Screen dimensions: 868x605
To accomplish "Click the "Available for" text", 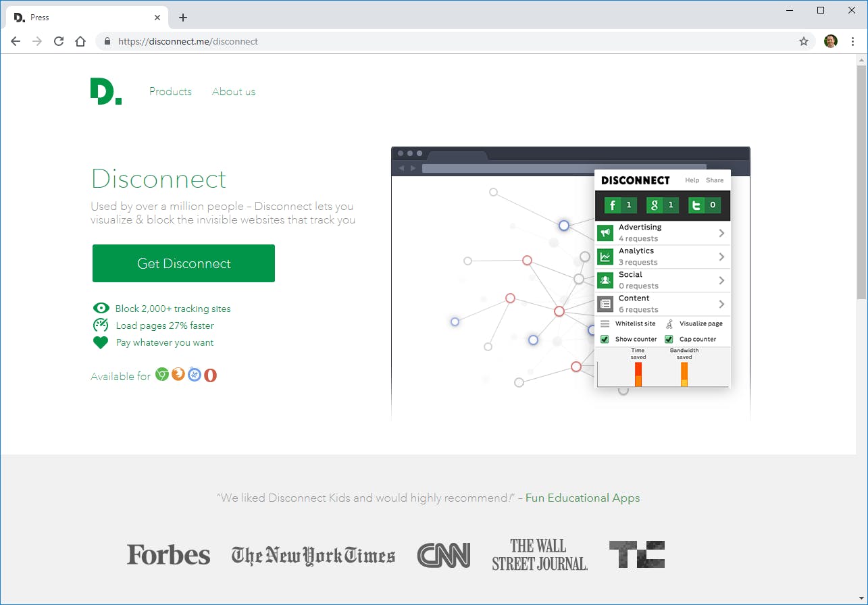I will 121,377.
